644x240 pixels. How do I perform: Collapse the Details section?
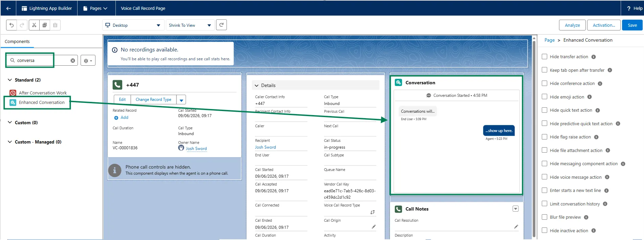[257, 86]
